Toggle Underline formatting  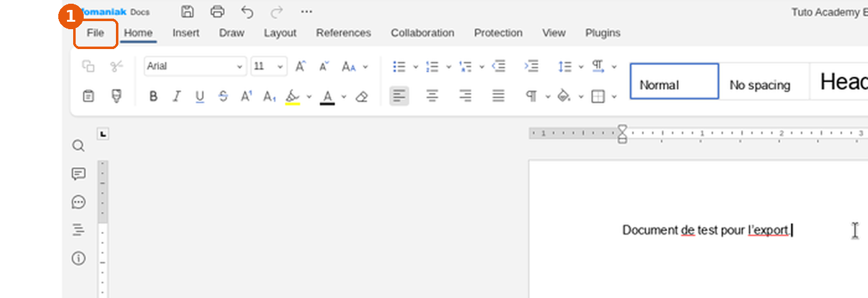200,96
